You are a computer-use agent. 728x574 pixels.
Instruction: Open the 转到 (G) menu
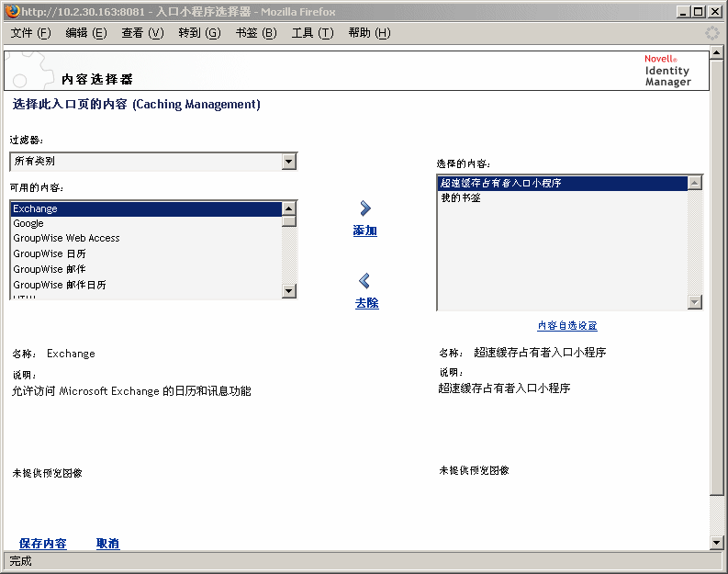click(x=199, y=33)
